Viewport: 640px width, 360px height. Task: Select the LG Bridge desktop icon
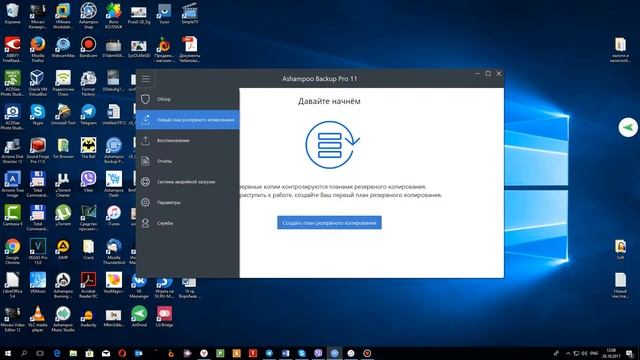tap(164, 317)
